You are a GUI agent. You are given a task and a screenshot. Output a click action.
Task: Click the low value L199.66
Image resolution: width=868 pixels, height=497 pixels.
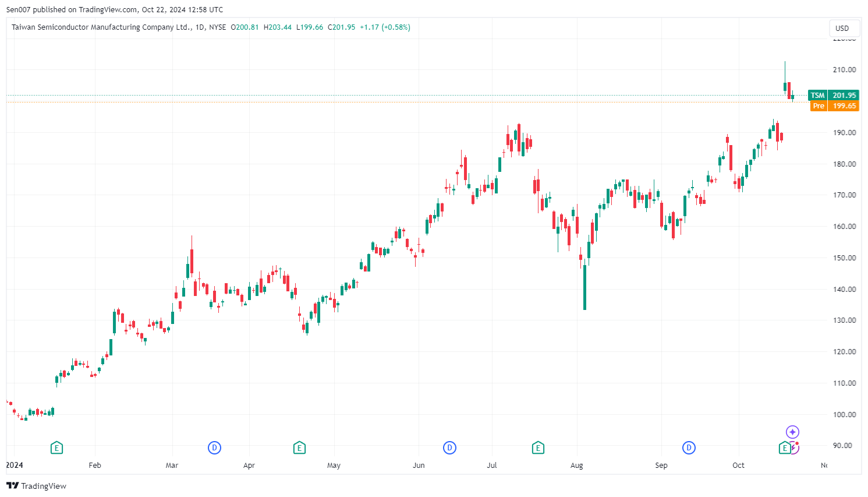(310, 27)
